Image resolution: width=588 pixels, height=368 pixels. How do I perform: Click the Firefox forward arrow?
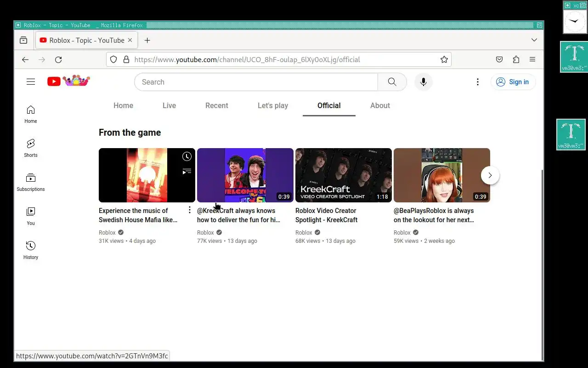pyautogui.click(x=42, y=60)
